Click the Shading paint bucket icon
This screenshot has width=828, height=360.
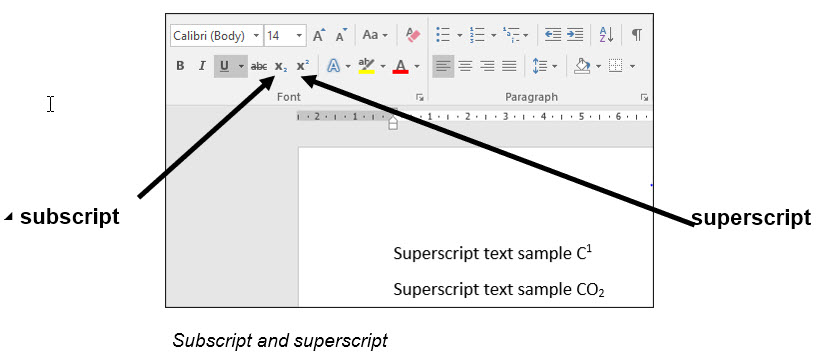pyautogui.click(x=582, y=66)
